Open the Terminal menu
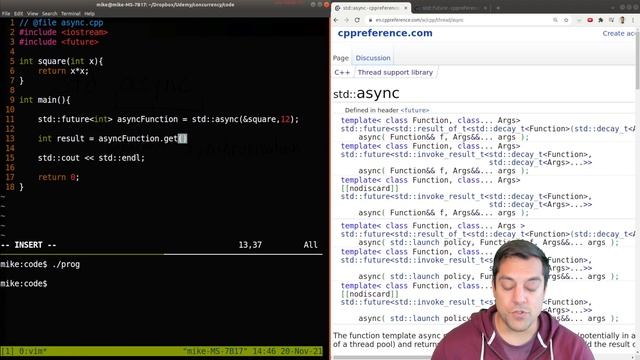This screenshot has width=640, height=360. coord(71,13)
